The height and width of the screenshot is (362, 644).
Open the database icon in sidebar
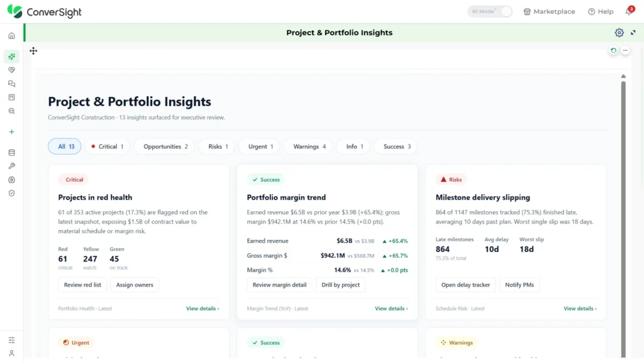[11, 153]
